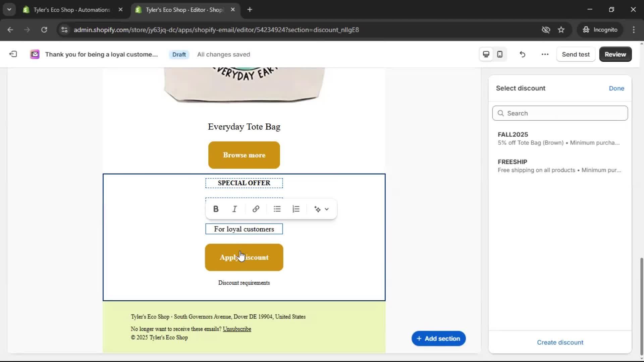
Task: Open the AI magic text tool
Action: [x=317, y=209]
